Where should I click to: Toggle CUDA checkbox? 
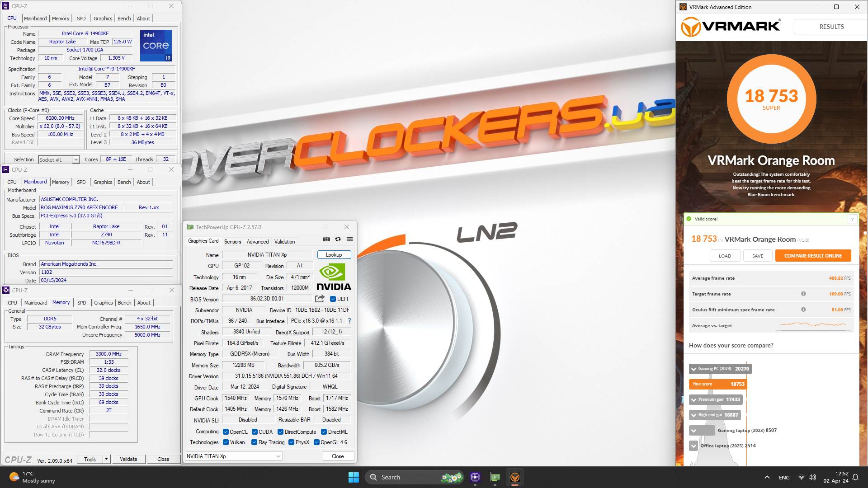[x=255, y=432]
